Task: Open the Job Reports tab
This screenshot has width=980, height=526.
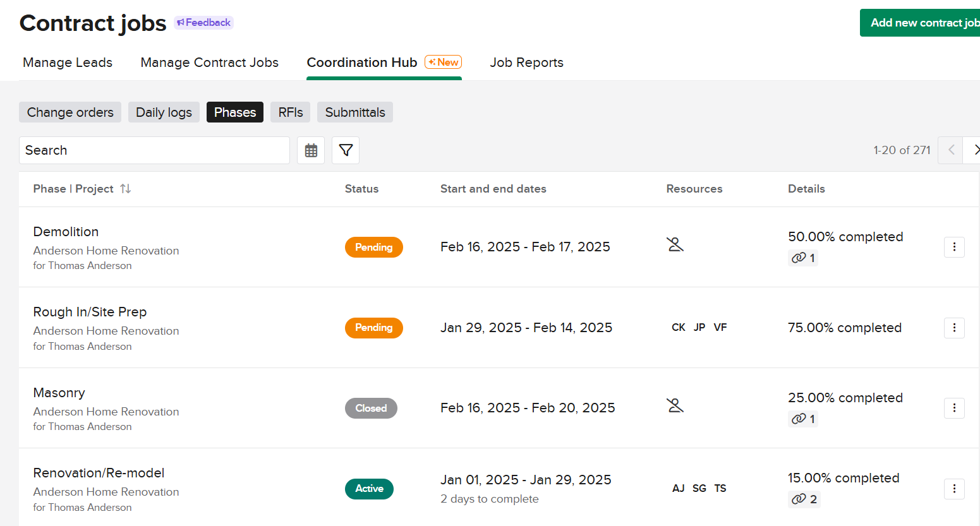Action: tap(527, 63)
